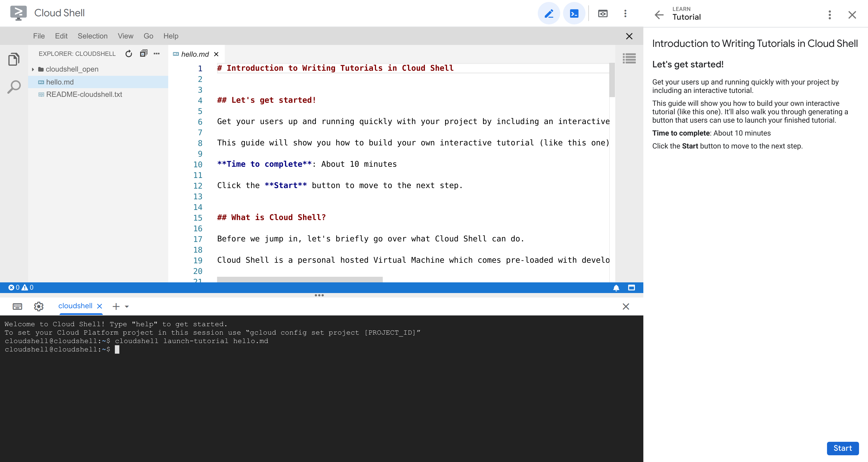Open the File menu in editor
Image resolution: width=868 pixels, height=462 pixels.
(x=38, y=36)
